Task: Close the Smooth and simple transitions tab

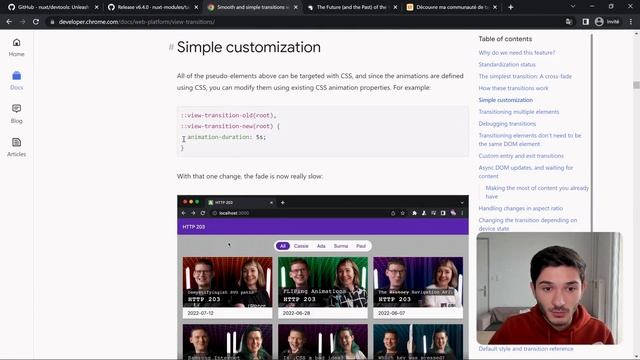Action: (296, 7)
